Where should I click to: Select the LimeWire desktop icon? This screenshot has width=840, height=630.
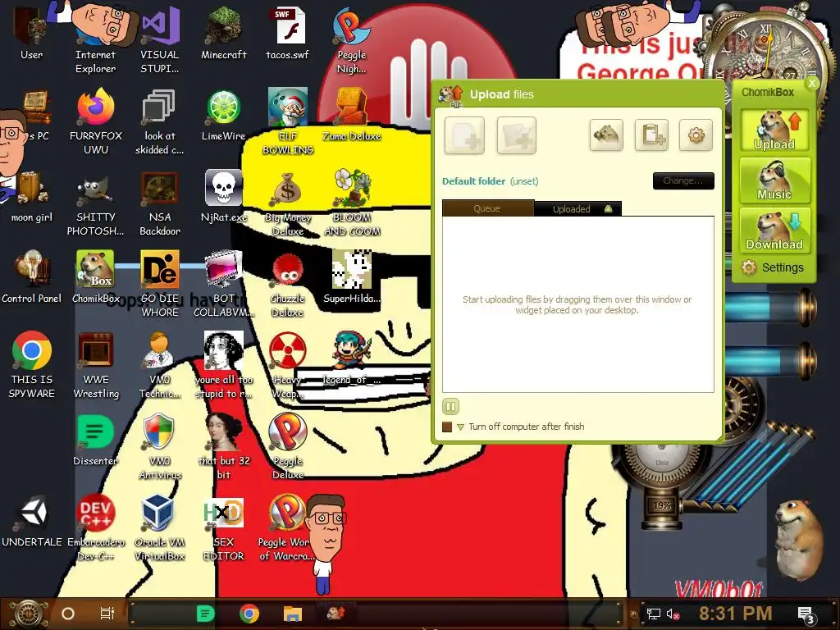[x=224, y=115]
